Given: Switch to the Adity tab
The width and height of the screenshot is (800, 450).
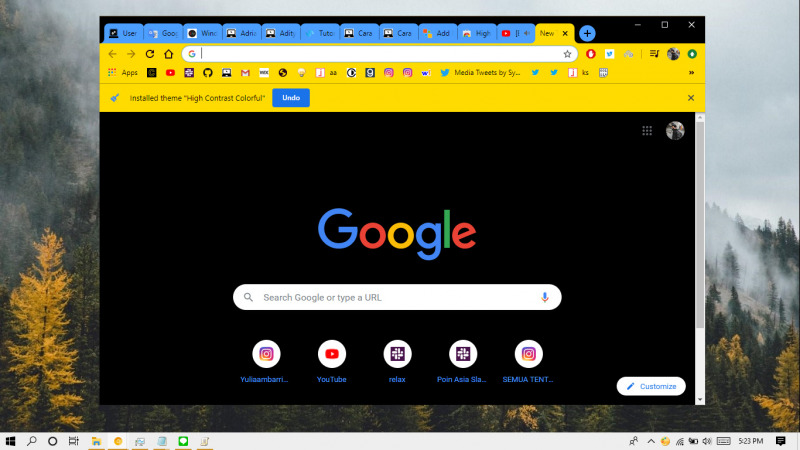Looking at the screenshot, I should tap(281, 33).
